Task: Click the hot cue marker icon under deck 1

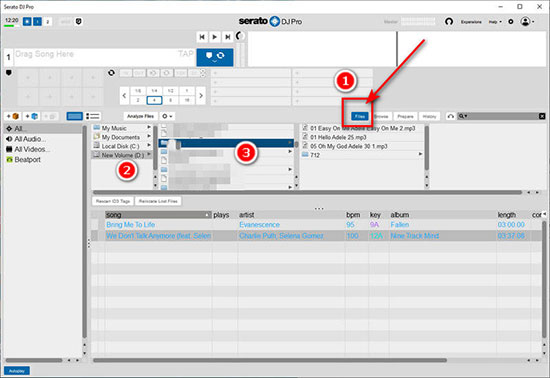Action: [9, 73]
